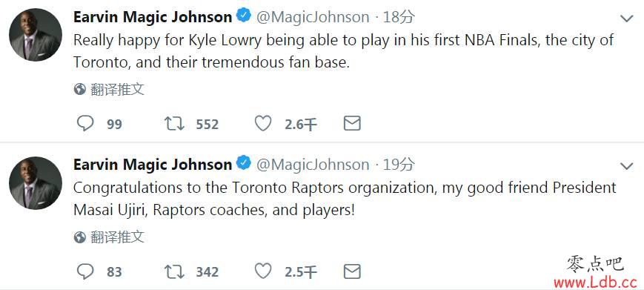Screen dimensions: 644x290
Task: Reply to the Toronto Raptors congratulations tweet
Action: coord(85,271)
